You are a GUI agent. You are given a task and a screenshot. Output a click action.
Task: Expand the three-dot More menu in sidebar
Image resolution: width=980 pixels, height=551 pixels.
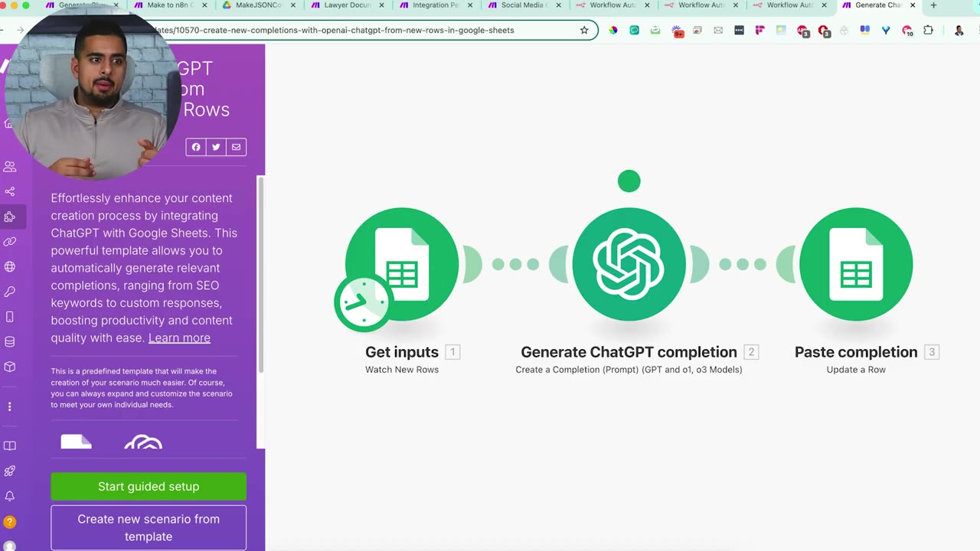[x=10, y=407]
